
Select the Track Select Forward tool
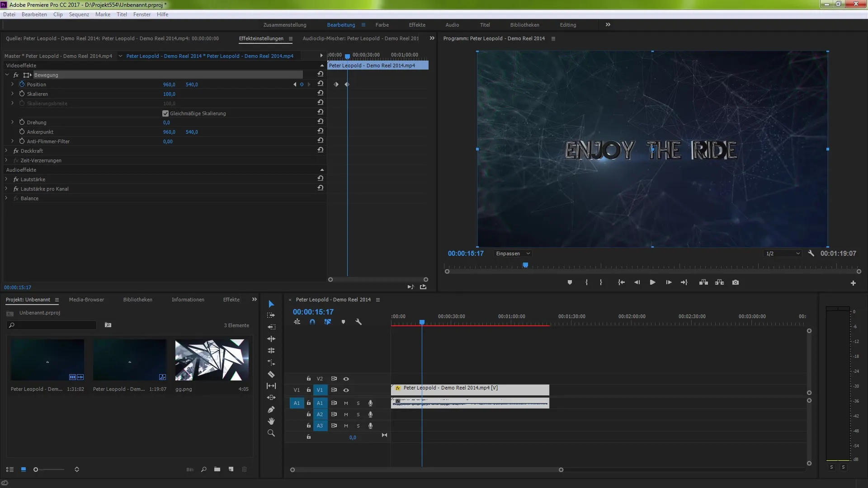271,315
